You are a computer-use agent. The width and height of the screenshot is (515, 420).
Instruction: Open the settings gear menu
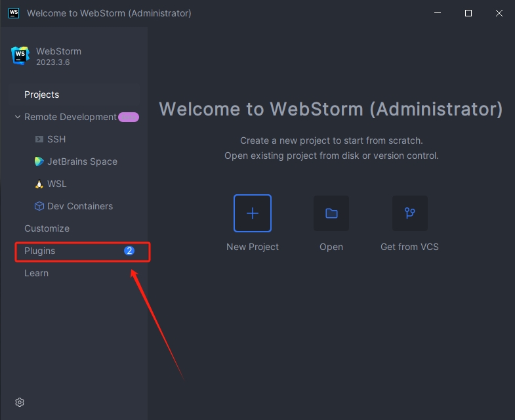tap(20, 402)
